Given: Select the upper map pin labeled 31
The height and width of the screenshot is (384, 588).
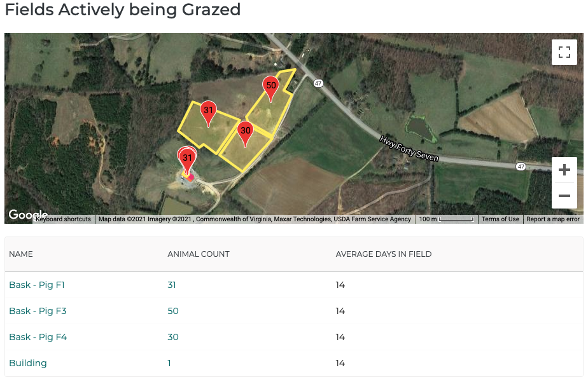Looking at the screenshot, I should pyautogui.click(x=208, y=111).
